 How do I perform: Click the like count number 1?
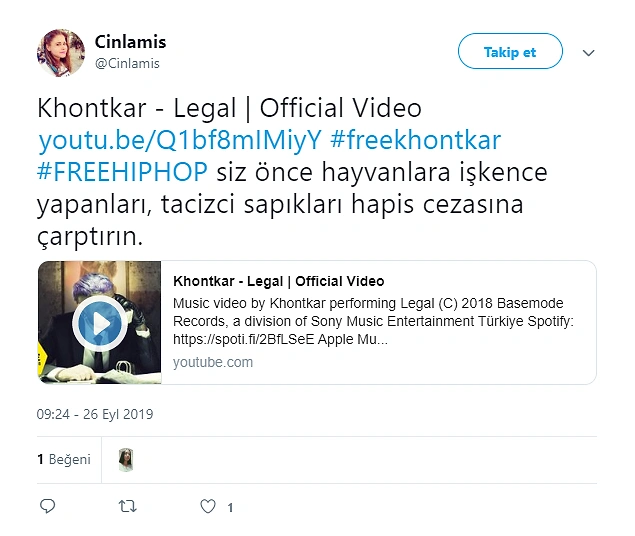point(230,507)
